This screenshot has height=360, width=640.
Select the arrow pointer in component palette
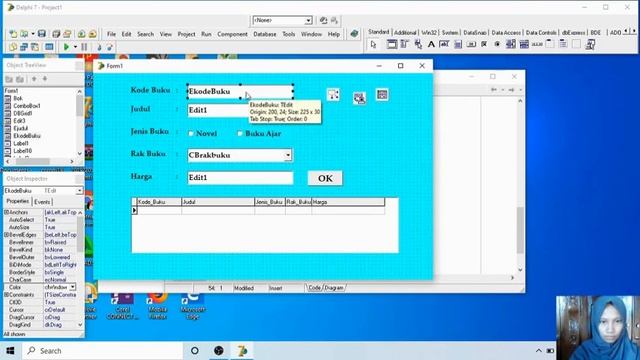pos(373,44)
